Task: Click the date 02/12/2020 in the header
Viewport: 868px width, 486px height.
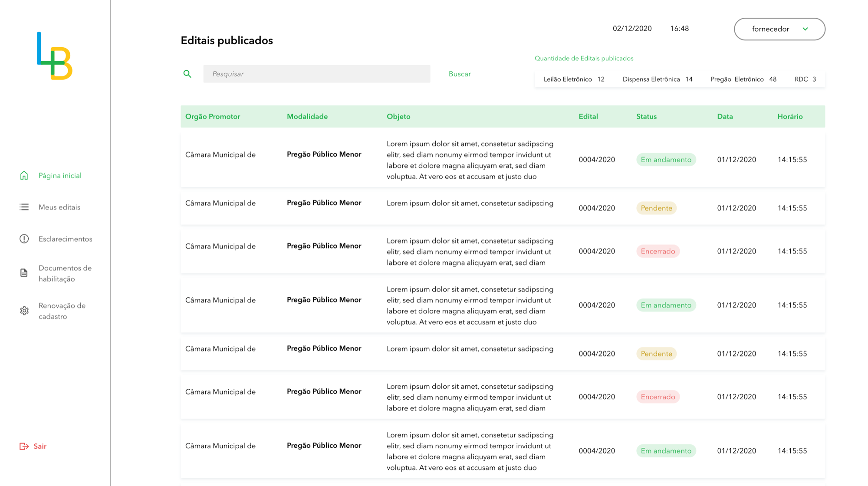Action: point(632,29)
